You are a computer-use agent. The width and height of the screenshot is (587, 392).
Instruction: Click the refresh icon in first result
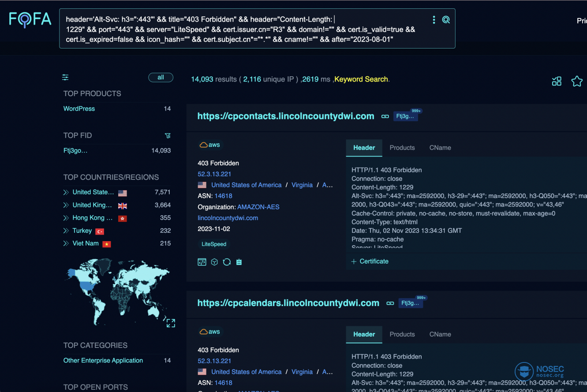(227, 262)
